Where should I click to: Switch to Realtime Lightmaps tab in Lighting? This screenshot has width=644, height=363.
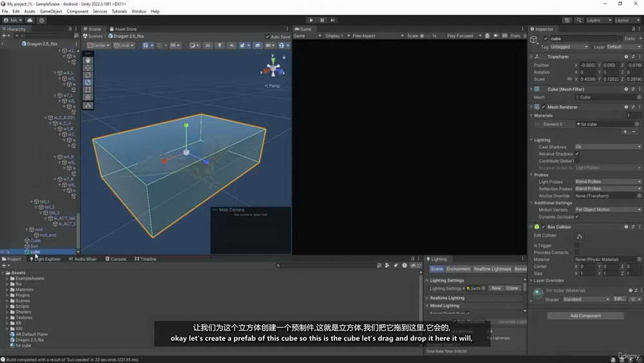tap(492, 269)
